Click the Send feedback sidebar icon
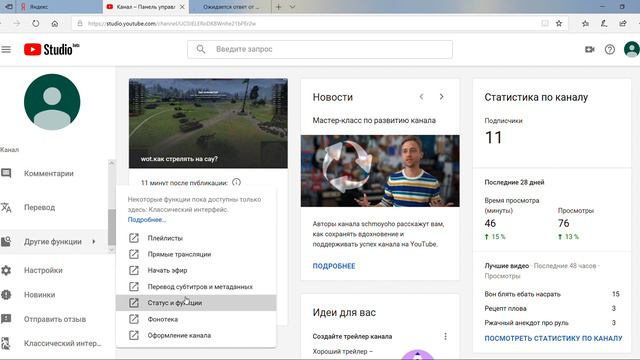 coord(6,319)
